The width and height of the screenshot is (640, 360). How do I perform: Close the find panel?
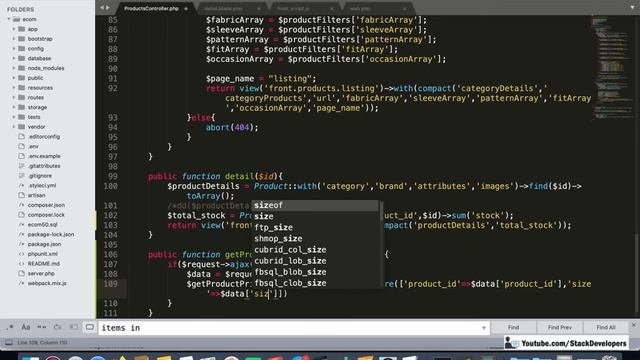[633, 325]
